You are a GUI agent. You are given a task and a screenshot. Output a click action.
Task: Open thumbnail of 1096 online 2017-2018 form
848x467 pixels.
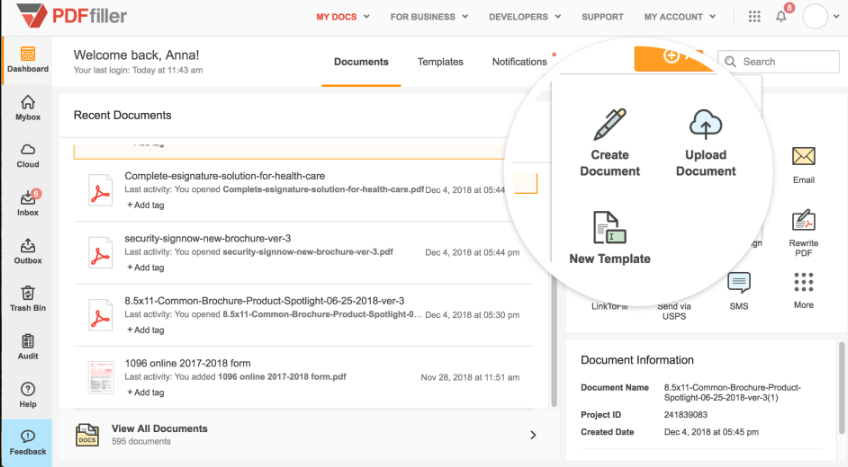coord(101,377)
